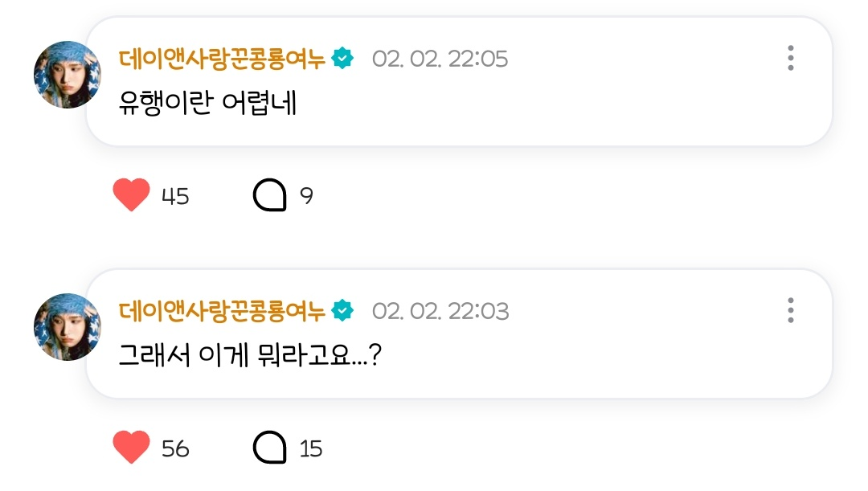Like the post "유행이란 어렵네" with the heart
Viewport: 868px width, 491px height.
(132, 195)
